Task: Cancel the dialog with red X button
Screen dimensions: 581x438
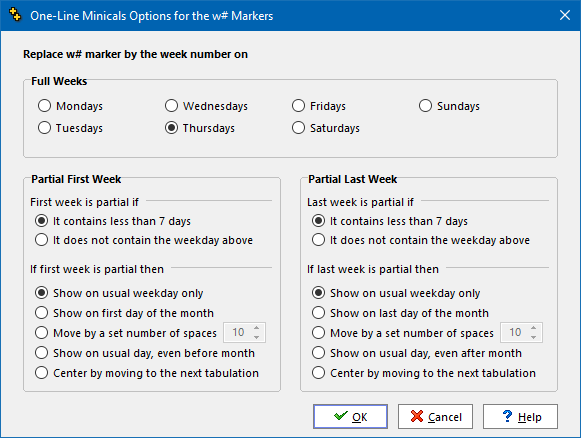Action: [x=435, y=417]
